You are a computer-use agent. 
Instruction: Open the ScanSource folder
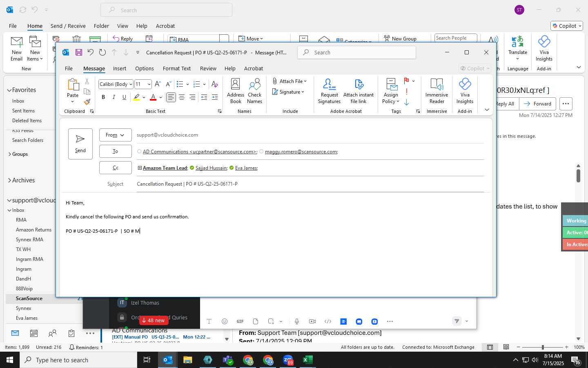tap(29, 298)
